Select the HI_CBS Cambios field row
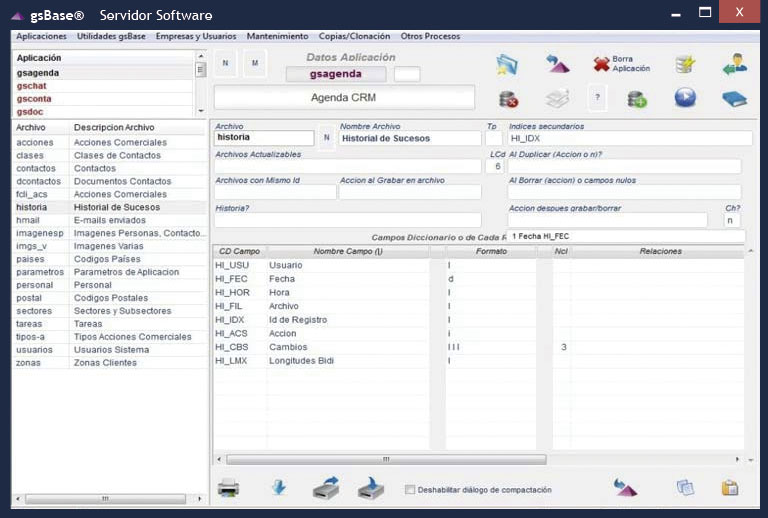 point(479,347)
